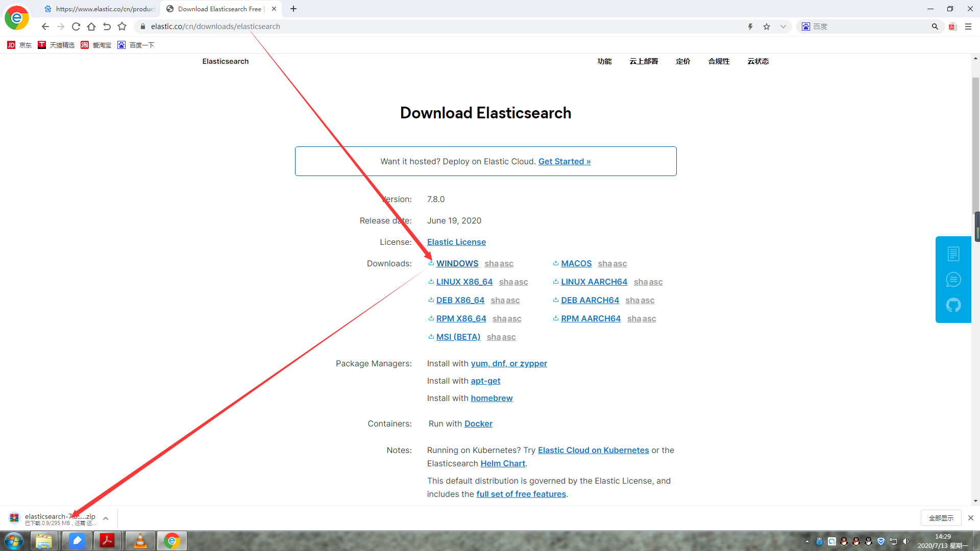Open the browser hamburger menu
This screenshot has width=980, height=551.
pos(968,27)
